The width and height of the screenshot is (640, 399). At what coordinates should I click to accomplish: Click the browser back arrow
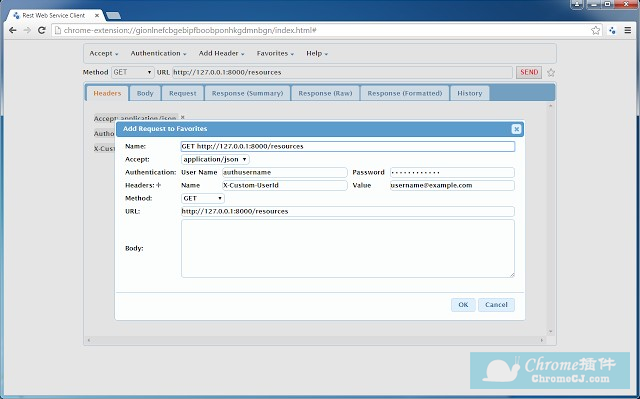[x=13, y=30]
